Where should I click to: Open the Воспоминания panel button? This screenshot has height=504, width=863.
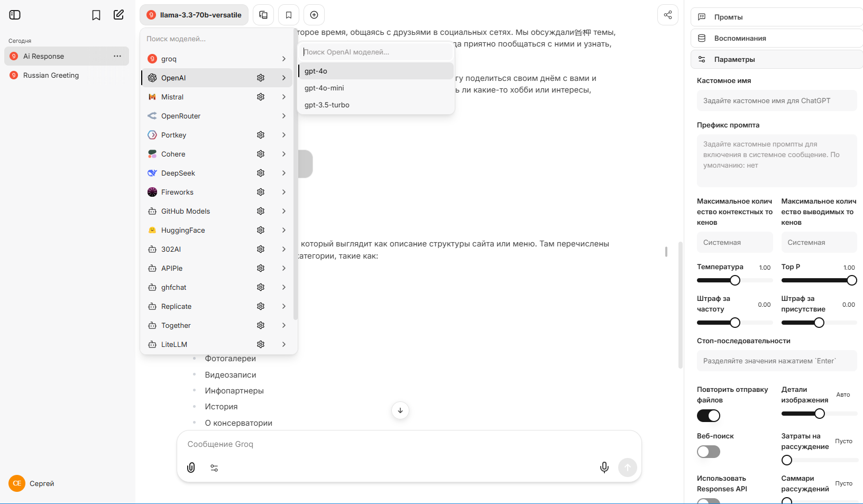point(777,38)
